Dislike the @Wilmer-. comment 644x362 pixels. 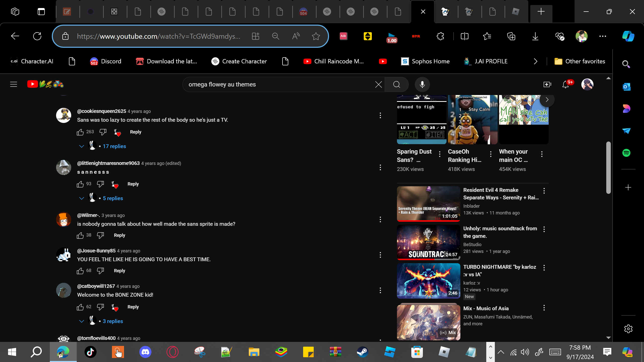coord(100,235)
